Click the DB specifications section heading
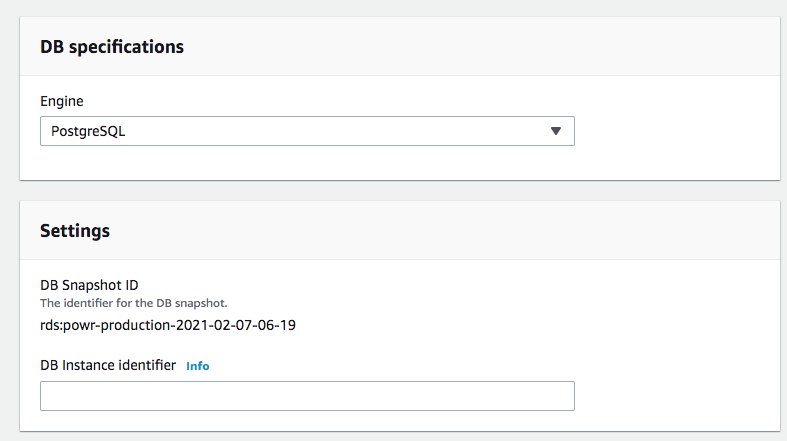The width and height of the screenshot is (787, 441). (111, 47)
